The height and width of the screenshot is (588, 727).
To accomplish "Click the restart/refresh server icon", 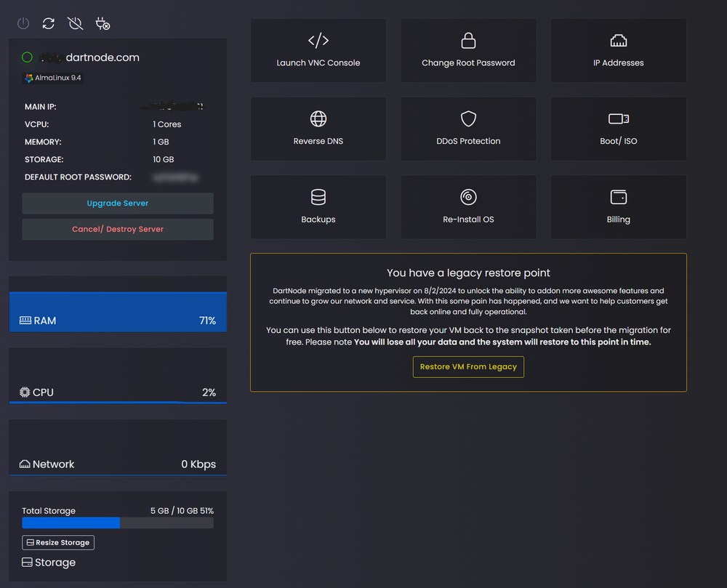I will click(x=49, y=23).
